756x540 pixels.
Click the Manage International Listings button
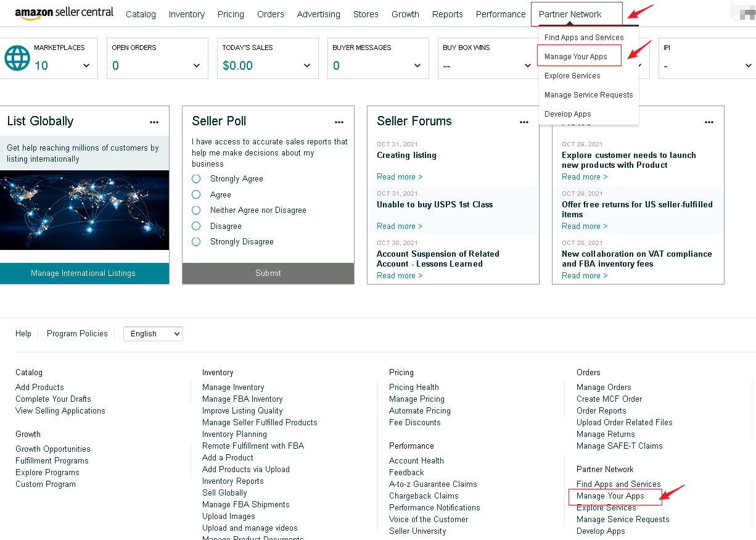click(83, 273)
